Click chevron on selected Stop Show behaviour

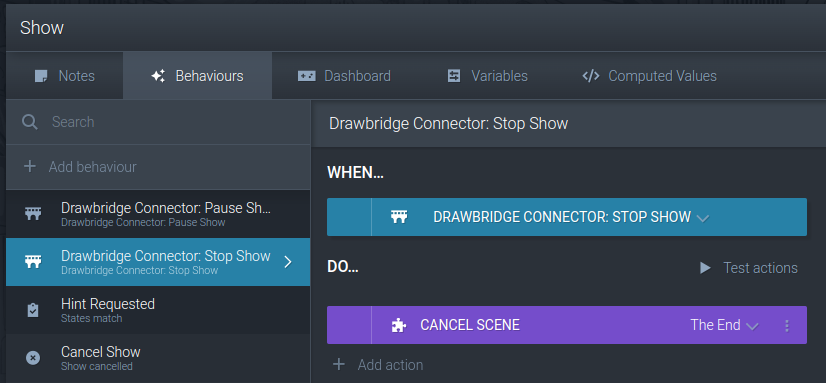pos(288,262)
